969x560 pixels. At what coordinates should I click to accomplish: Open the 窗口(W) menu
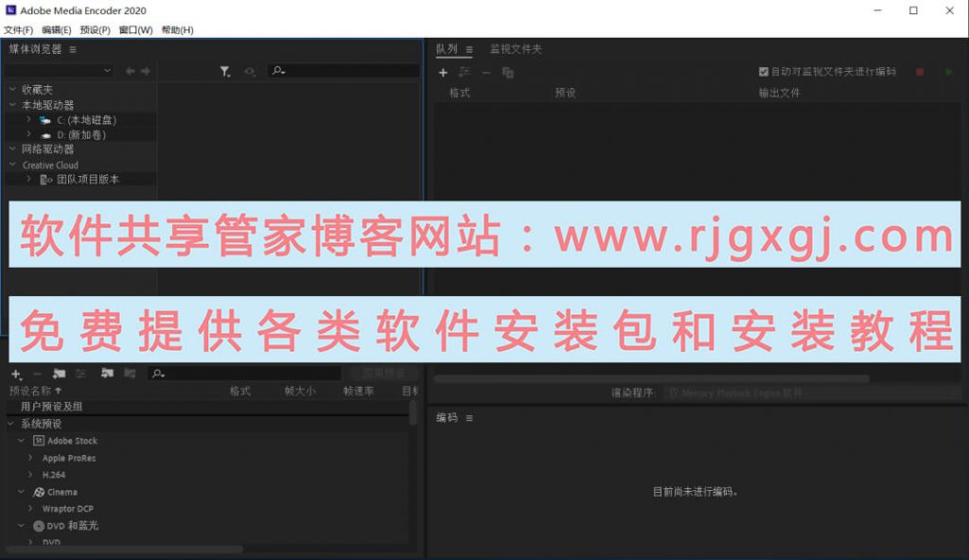(135, 29)
